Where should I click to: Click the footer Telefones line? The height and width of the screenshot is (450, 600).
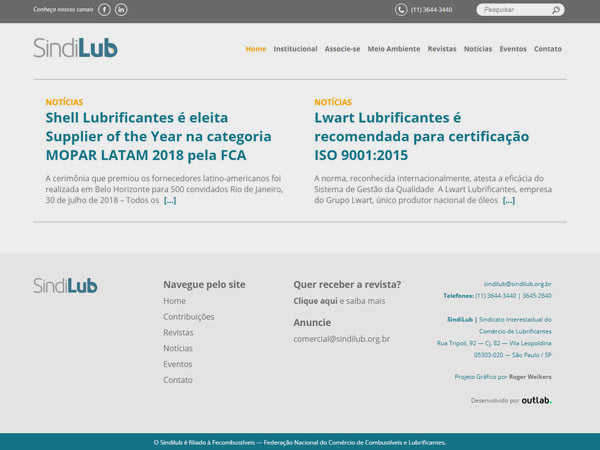pyautogui.click(x=497, y=296)
